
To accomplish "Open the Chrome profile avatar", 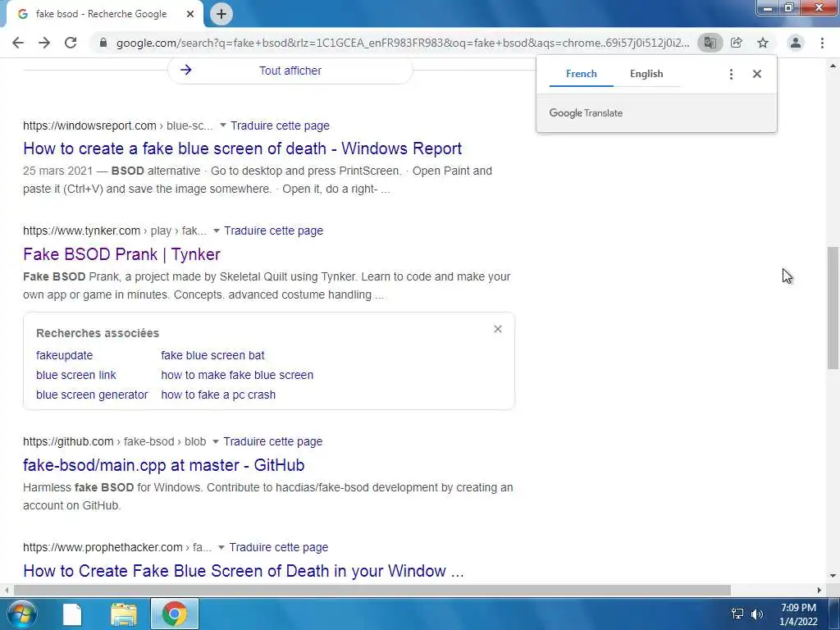I will (796, 43).
